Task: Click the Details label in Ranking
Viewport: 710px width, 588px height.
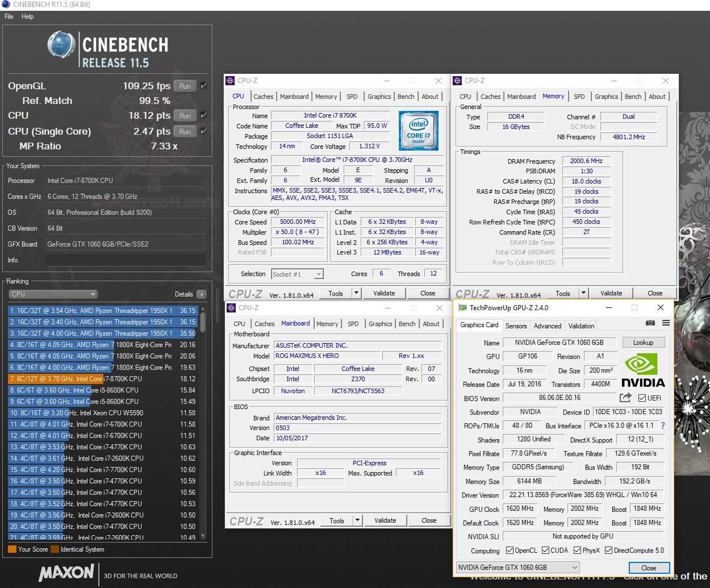Action: pos(183,294)
